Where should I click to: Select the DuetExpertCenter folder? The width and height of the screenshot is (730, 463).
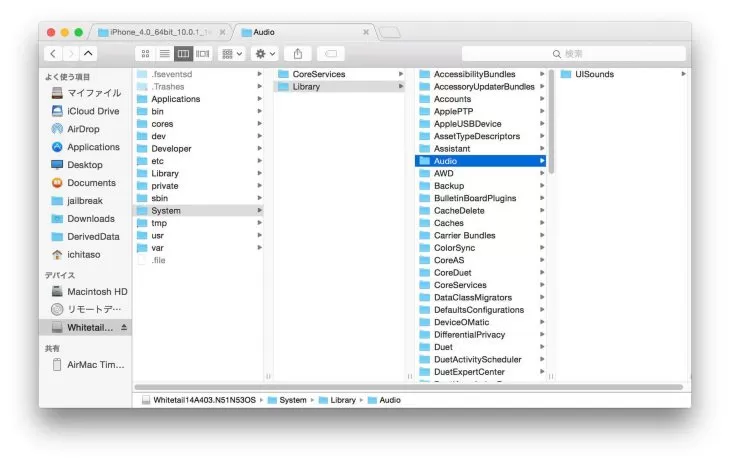point(481,372)
